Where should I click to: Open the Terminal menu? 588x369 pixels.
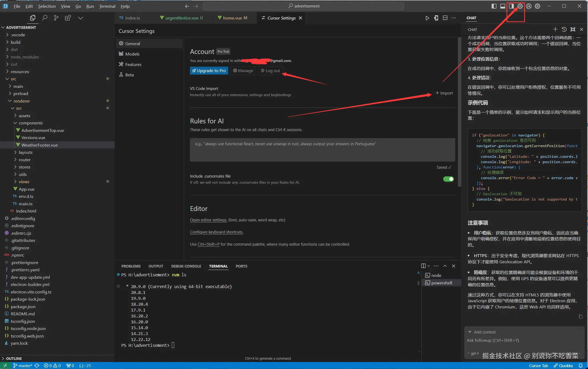tap(107, 6)
